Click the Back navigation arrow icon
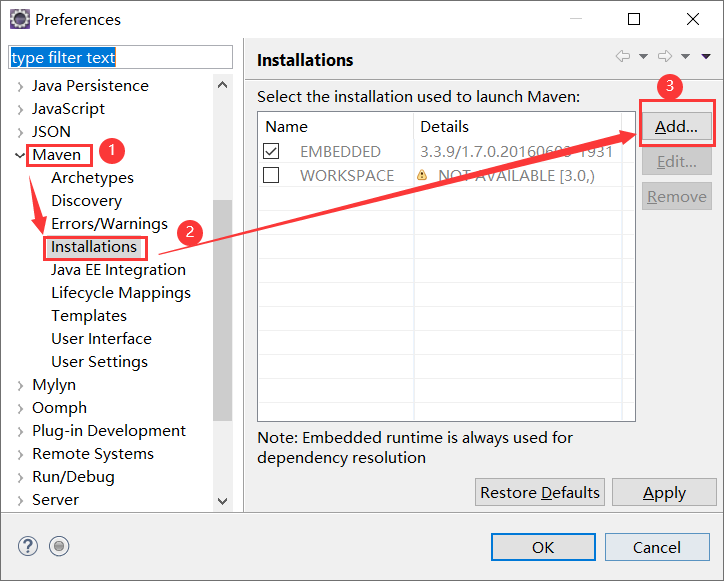The width and height of the screenshot is (724, 581). click(x=623, y=56)
